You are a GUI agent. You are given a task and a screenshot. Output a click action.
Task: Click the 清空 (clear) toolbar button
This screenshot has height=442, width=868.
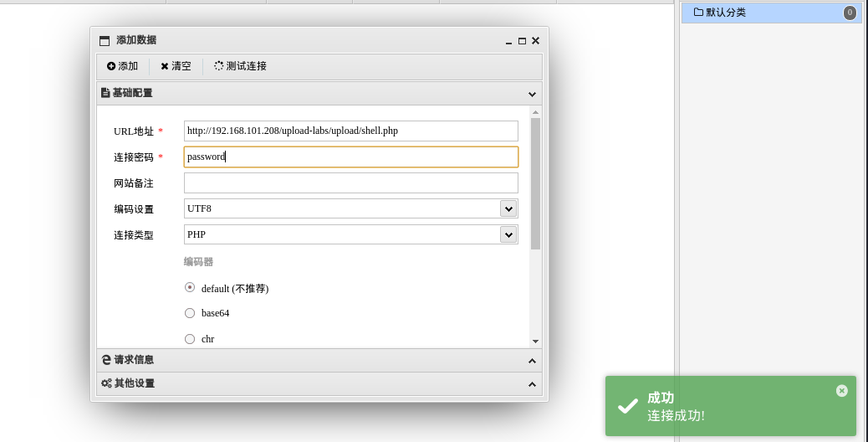pyautogui.click(x=176, y=66)
